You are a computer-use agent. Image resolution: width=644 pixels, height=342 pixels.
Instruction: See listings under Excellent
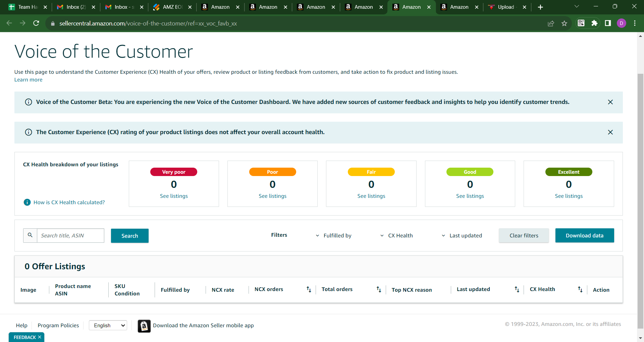coord(569,196)
